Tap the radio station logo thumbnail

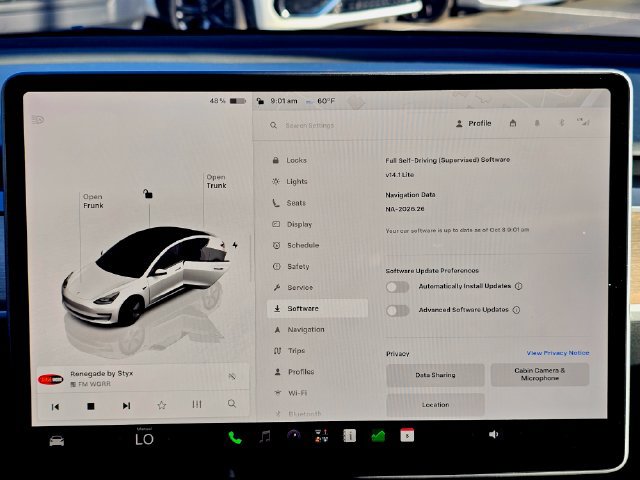[51, 380]
